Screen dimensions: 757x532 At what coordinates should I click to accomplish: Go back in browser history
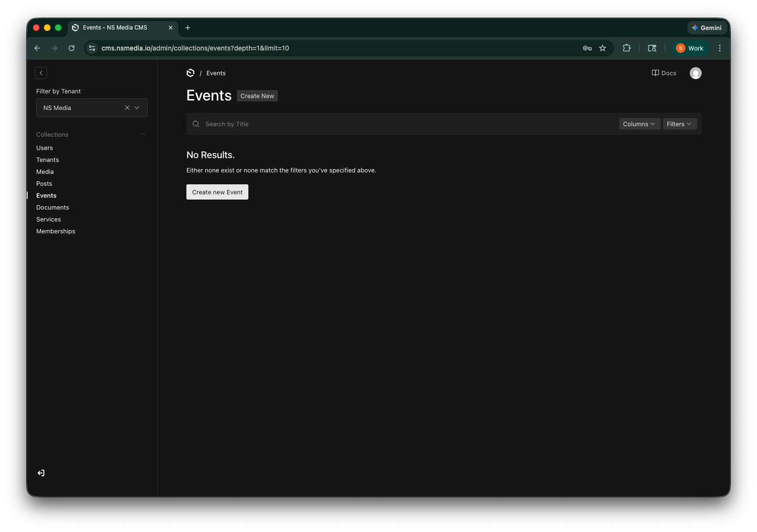tap(37, 48)
